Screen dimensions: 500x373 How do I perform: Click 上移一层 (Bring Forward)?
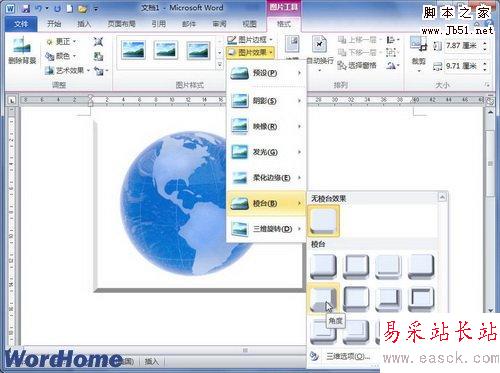click(x=359, y=40)
